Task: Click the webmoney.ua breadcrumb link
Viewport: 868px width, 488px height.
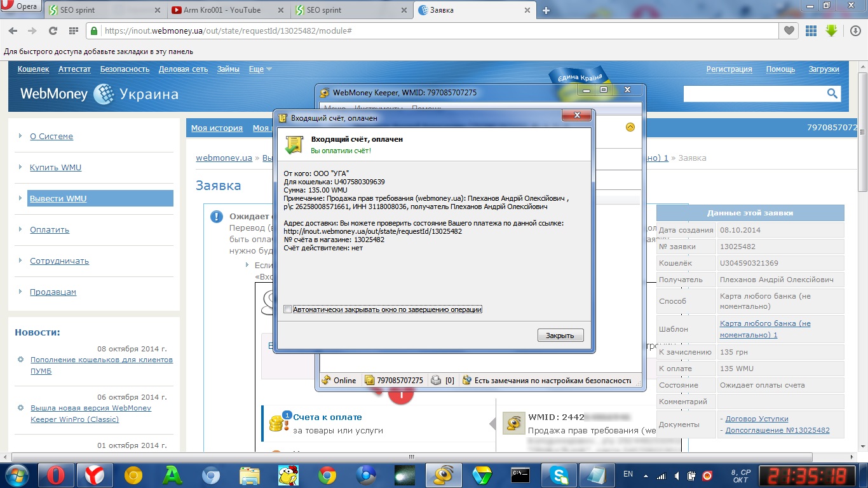Action: click(224, 158)
